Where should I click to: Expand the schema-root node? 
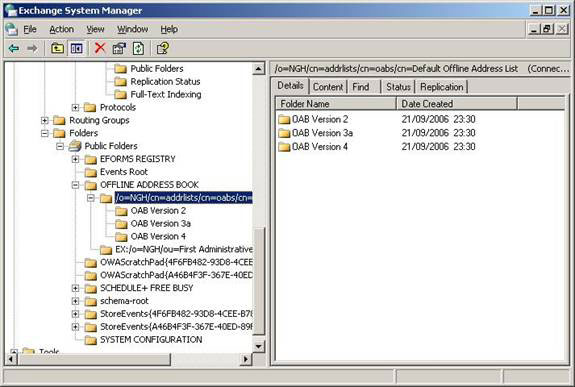(x=75, y=301)
